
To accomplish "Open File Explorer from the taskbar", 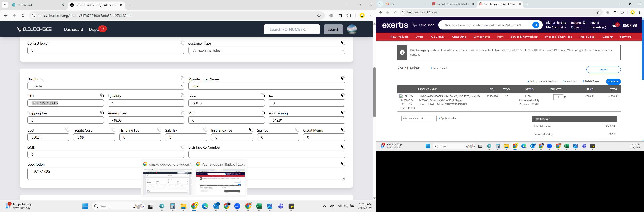I will tap(183, 206).
